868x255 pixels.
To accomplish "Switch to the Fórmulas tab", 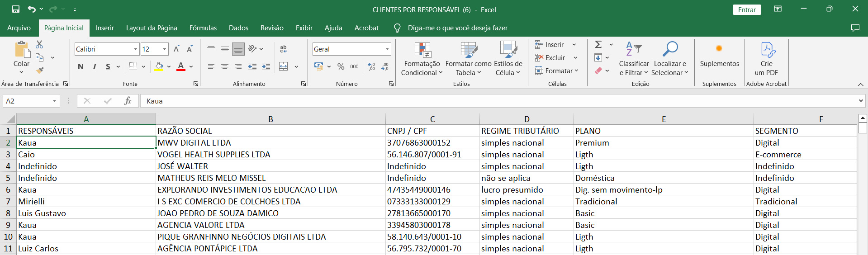I will [203, 28].
